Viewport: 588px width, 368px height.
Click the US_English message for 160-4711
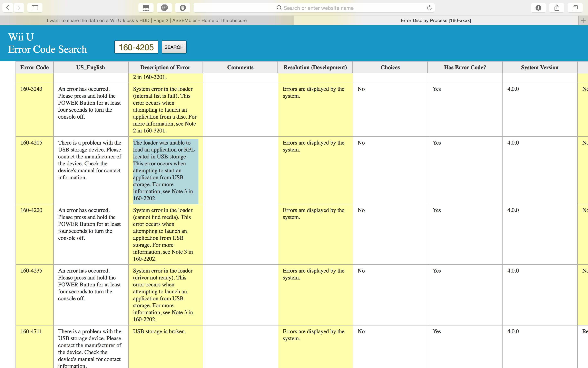coord(90,348)
